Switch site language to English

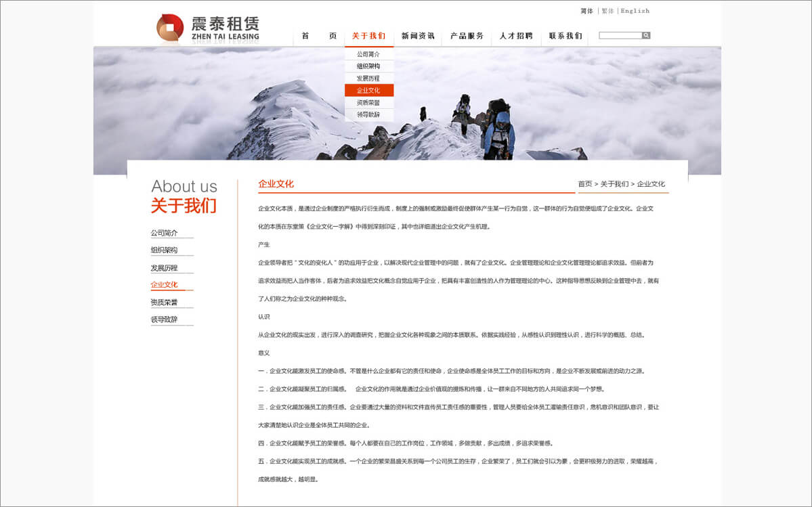635,11
